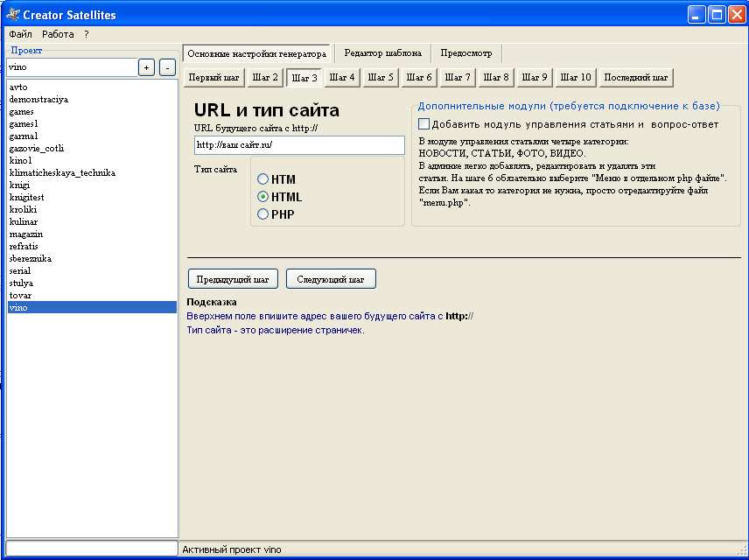Screen dimensions: 749x560
Task: Open the Работа menu
Action: coord(58,34)
